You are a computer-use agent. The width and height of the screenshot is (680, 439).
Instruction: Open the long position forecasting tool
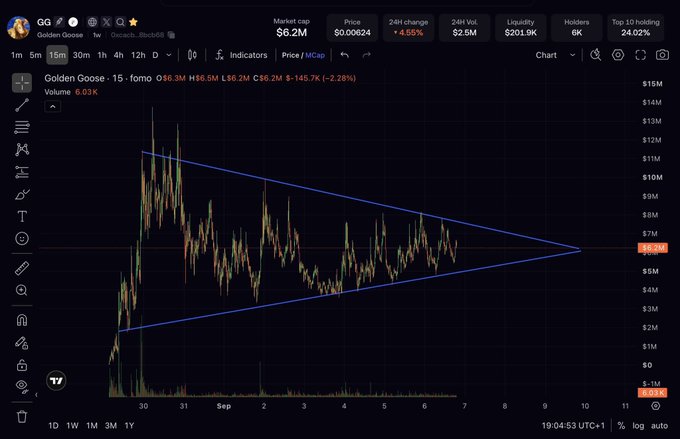[x=22, y=172]
